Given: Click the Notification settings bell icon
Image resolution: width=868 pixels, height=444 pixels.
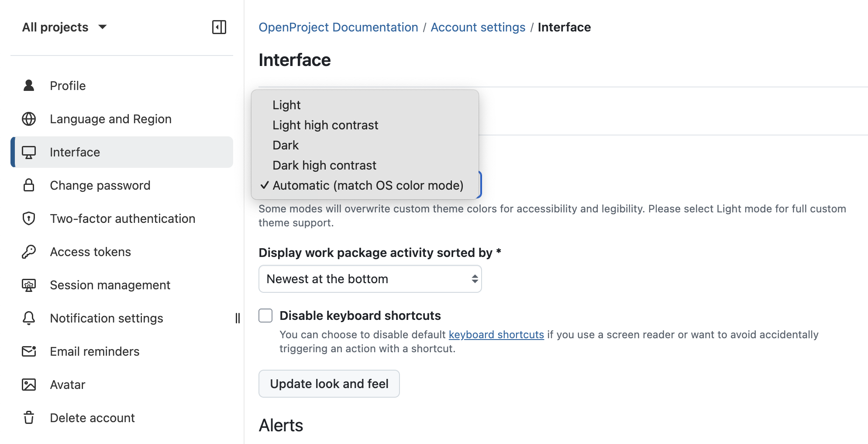Looking at the screenshot, I should 29,318.
